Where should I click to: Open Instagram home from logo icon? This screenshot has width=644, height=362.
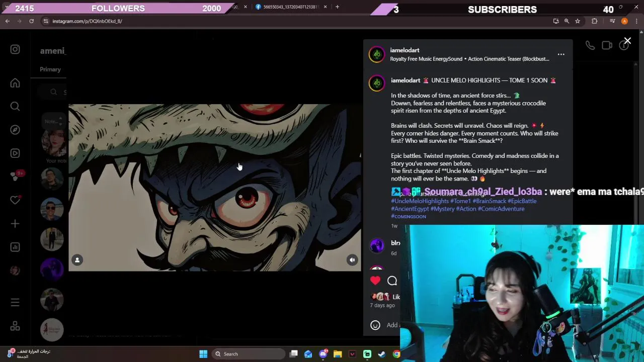point(15,49)
